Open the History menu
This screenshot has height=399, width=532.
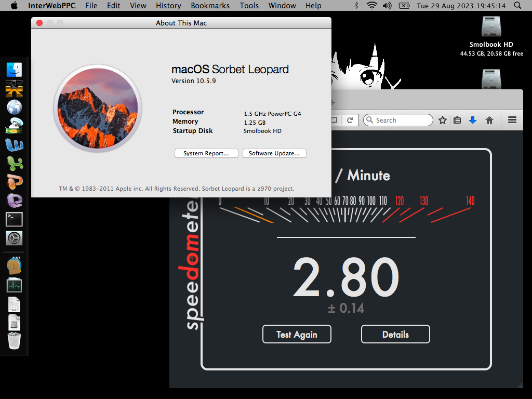click(x=168, y=5)
